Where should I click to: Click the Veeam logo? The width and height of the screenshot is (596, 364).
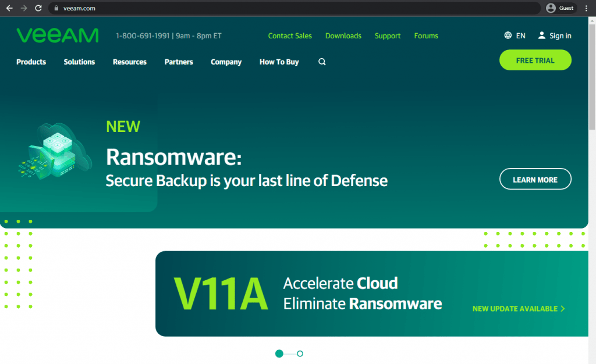tap(58, 35)
